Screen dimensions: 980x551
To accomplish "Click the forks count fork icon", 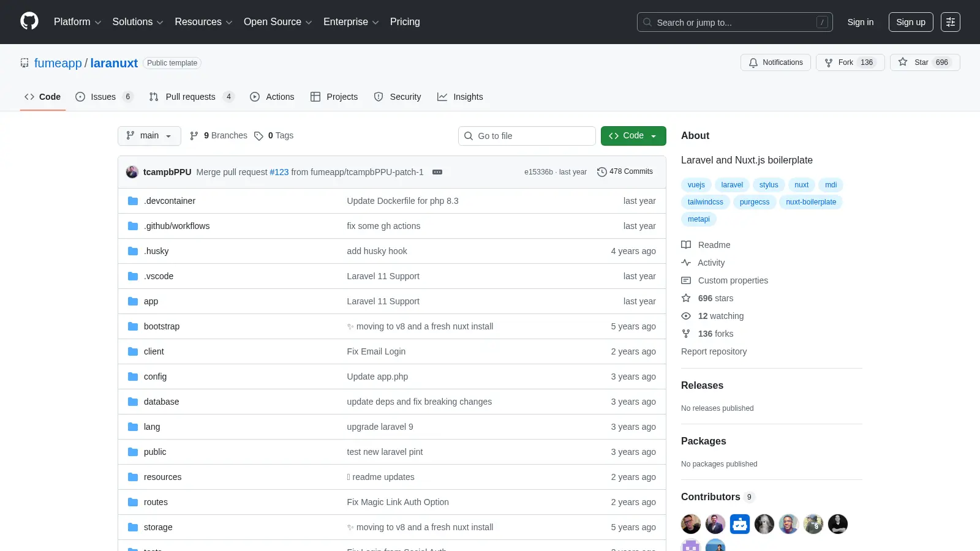I will (686, 334).
